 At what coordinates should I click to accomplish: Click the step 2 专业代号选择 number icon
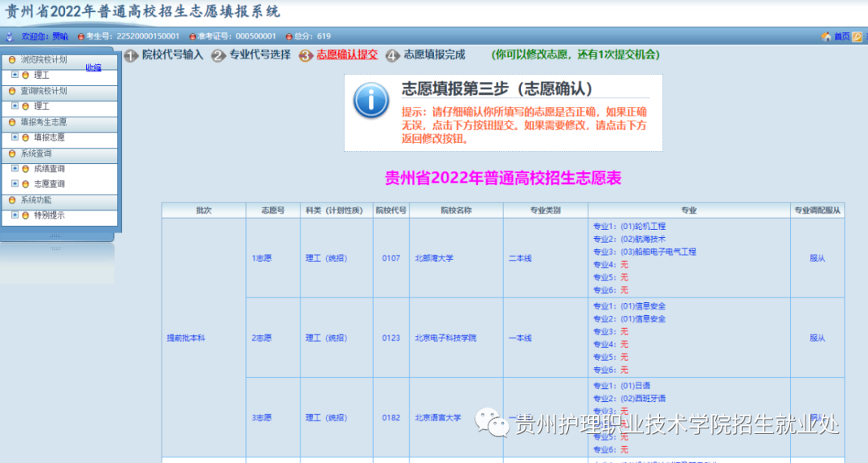pos(218,55)
